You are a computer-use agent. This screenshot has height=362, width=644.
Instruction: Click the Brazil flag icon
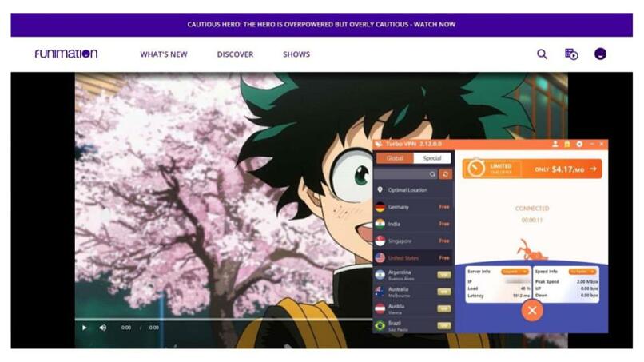(380, 325)
